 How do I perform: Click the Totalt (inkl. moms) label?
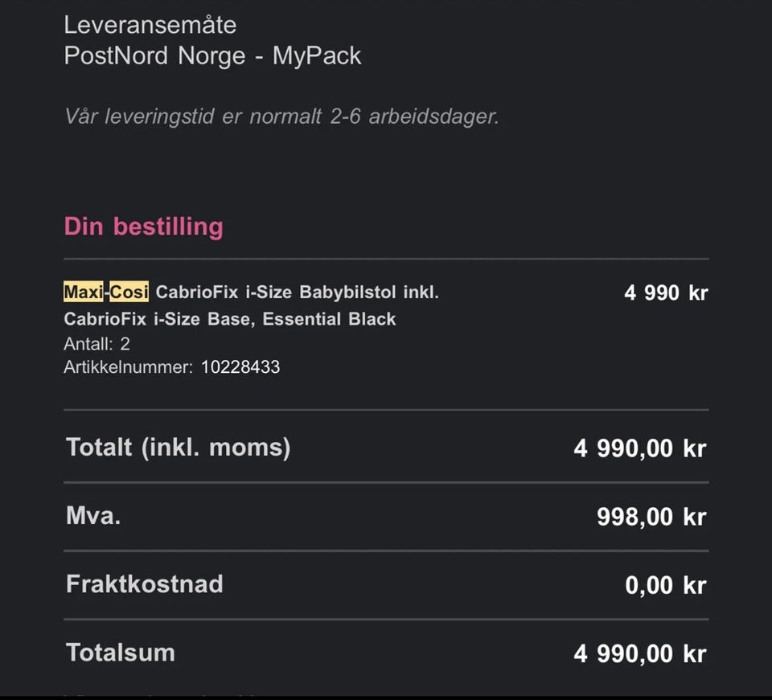(179, 448)
